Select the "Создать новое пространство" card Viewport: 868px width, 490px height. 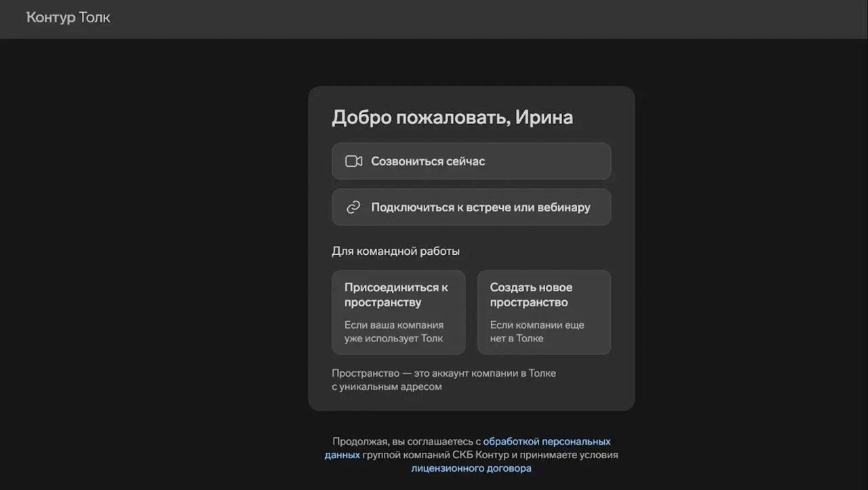tap(544, 312)
